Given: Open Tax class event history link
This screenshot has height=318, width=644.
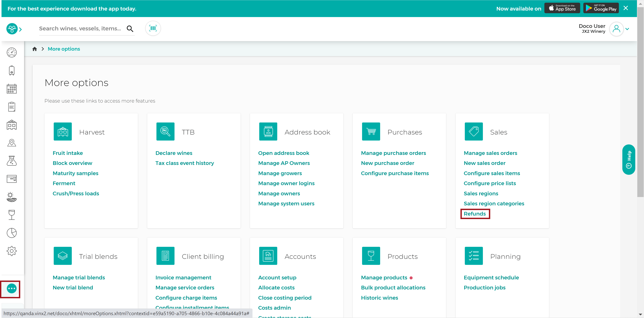Looking at the screenshot, I should tap(185, 163).
